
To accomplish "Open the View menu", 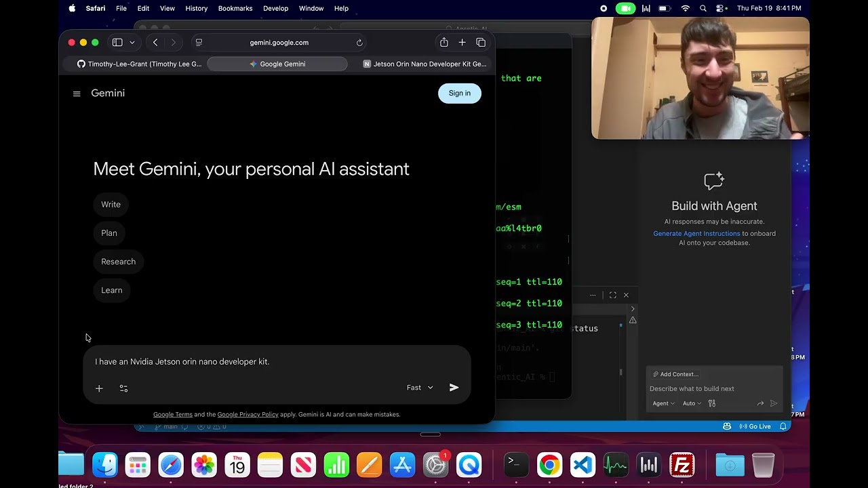I will pos(167,8).
